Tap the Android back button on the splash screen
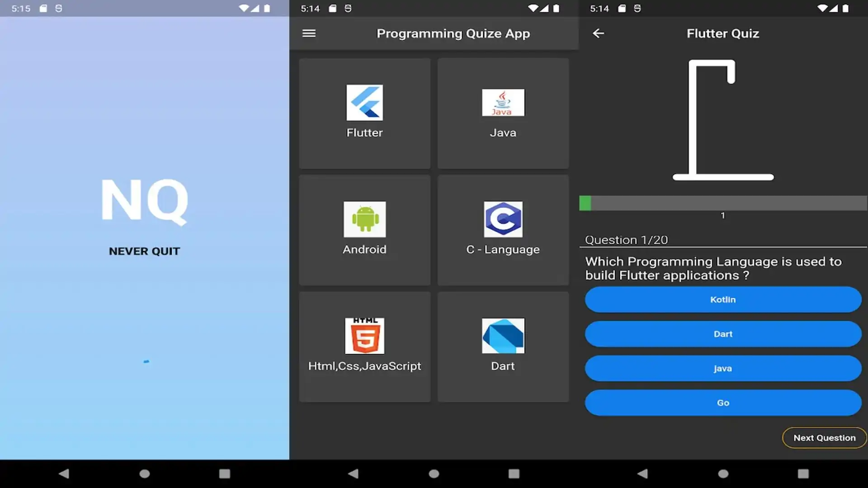Image resolution: width=868 pixels, height=488 pixels. pos(64,474)
